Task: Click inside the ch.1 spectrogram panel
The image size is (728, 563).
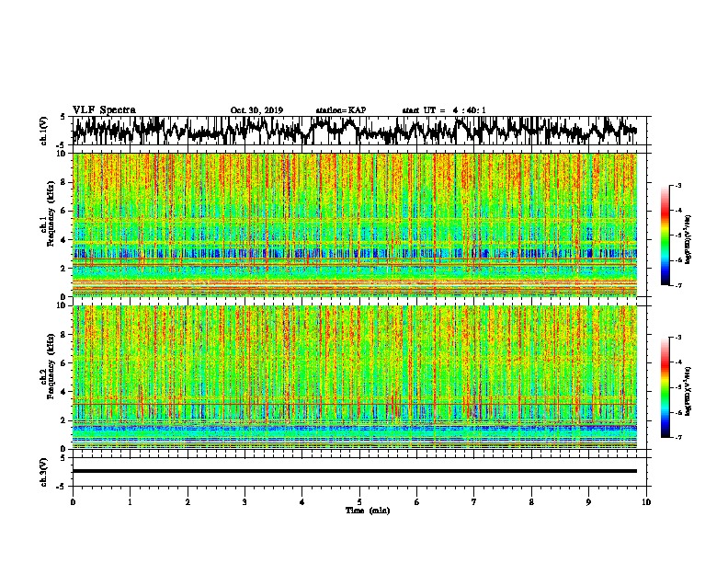Action: click(354, 224)
